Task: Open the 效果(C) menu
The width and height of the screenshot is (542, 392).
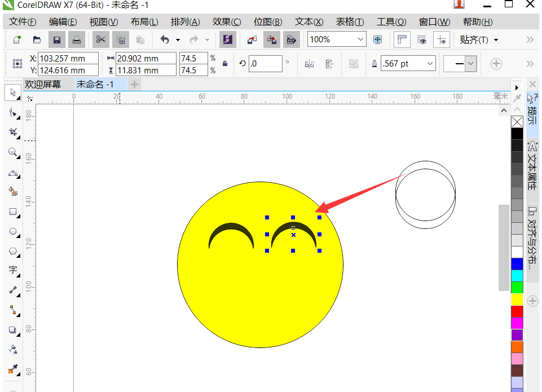Action: point(226,22)
